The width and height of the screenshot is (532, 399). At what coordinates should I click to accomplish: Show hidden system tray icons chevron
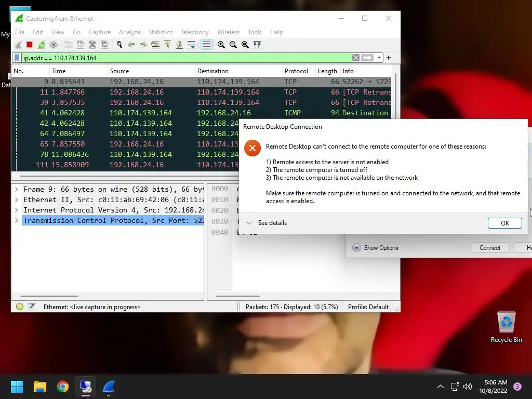(441, 387)
